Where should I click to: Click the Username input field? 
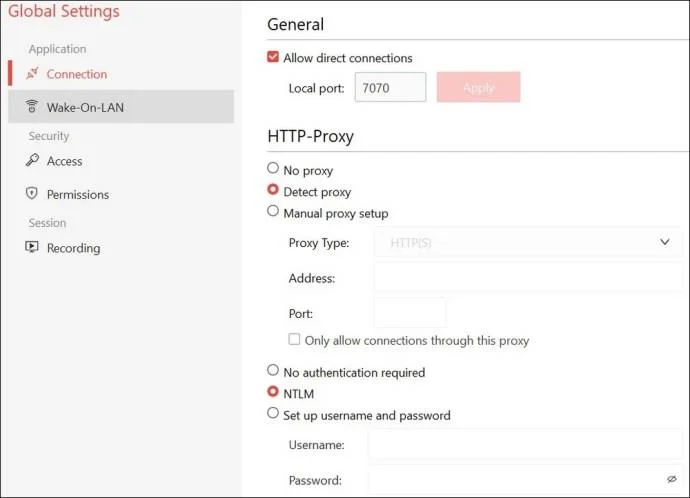(x=525, y=444)
